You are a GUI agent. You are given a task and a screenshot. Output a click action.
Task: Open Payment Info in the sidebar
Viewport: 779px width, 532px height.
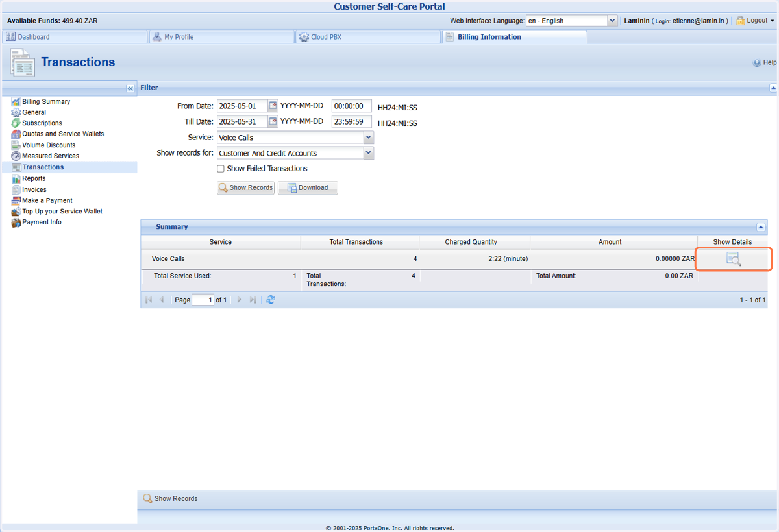[x=42, y=222]
